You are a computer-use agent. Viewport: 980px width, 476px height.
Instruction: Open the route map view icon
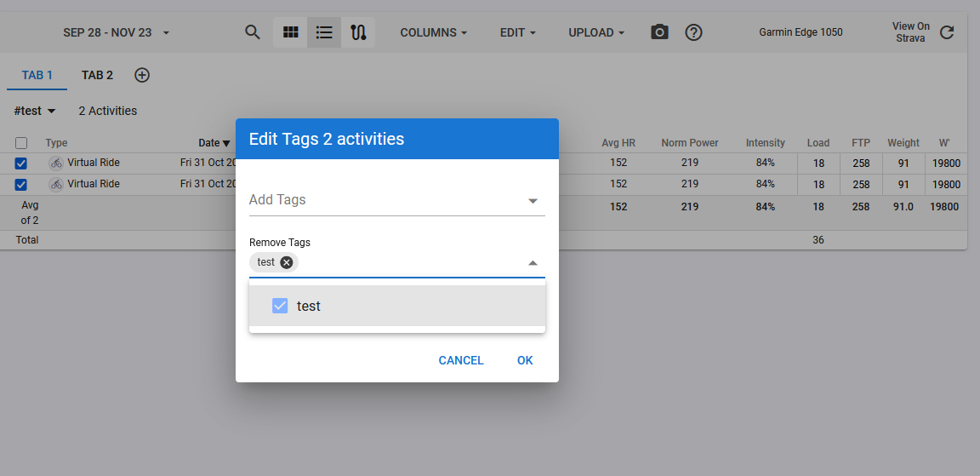click(358, 32)
